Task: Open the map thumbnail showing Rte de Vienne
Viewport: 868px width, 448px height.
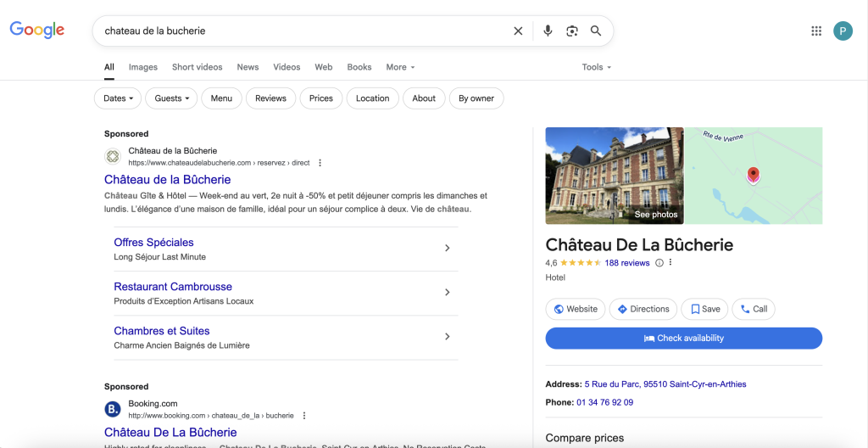Action: tap(754, 176)
